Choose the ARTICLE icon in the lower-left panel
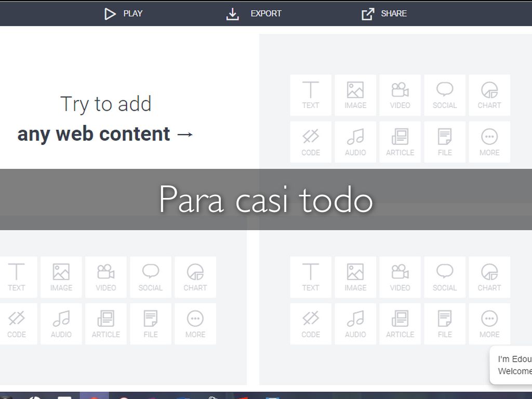Image resolution: width=532 pixels, height=399 pixels. coord(106,324)
